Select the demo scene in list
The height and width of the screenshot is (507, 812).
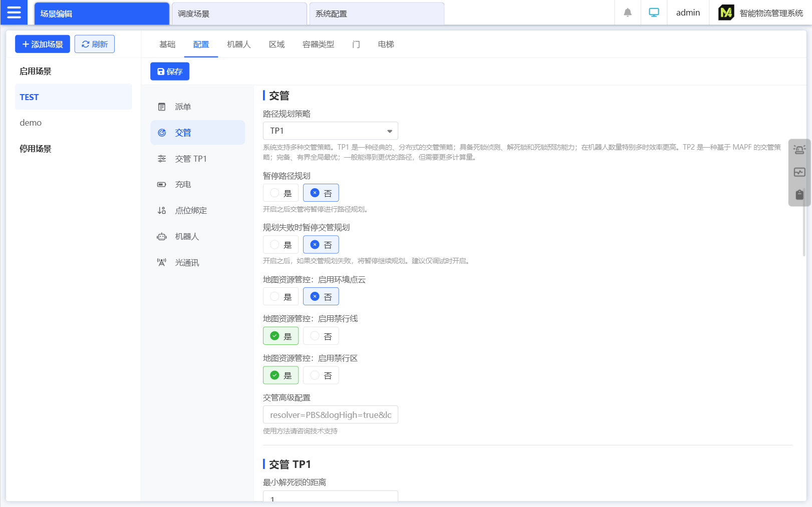[31, 123]
